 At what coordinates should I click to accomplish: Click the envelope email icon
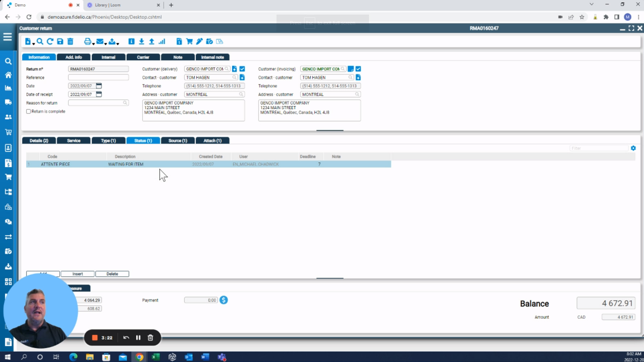[100, 41]
